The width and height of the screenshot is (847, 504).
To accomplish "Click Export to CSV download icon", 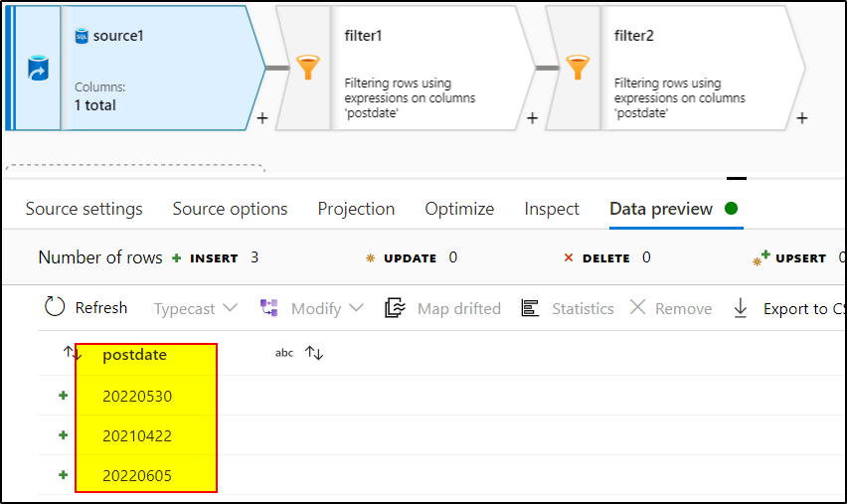I will (x=740, y=309).
